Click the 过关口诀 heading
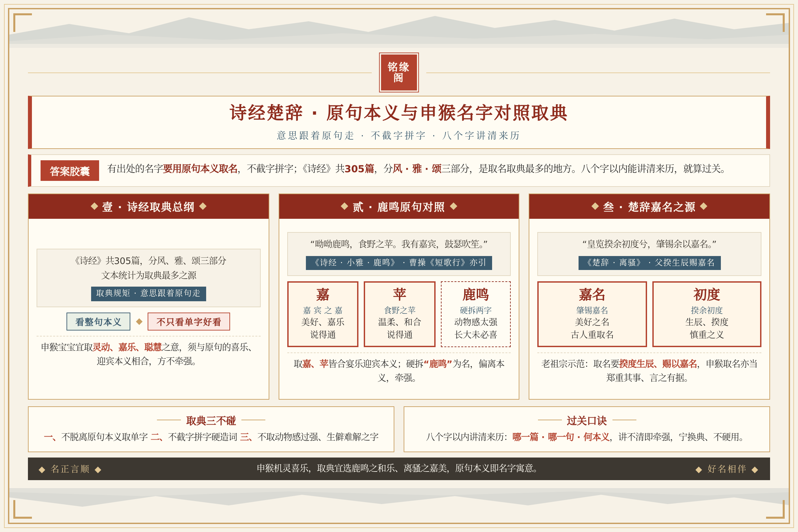Screen dimensions: 798x532 587,421
